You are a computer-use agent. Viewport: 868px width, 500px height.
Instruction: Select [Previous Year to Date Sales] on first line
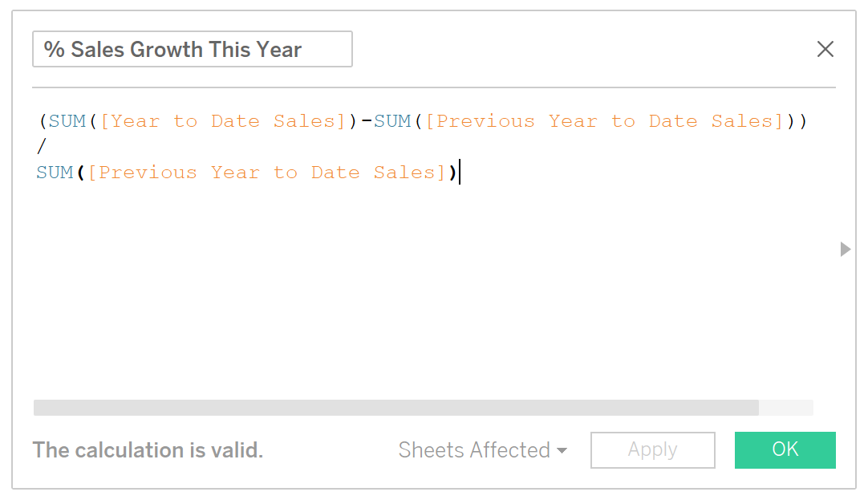click(605, 120)
